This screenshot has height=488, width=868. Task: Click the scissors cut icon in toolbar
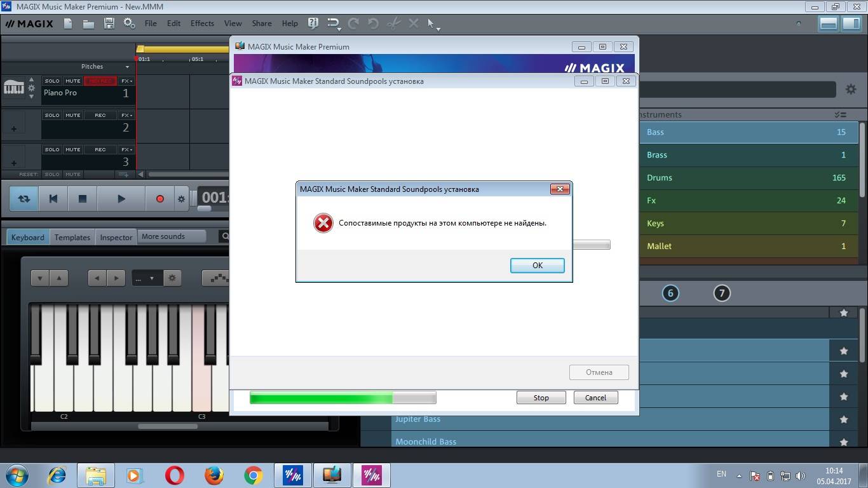coord(394,24)
